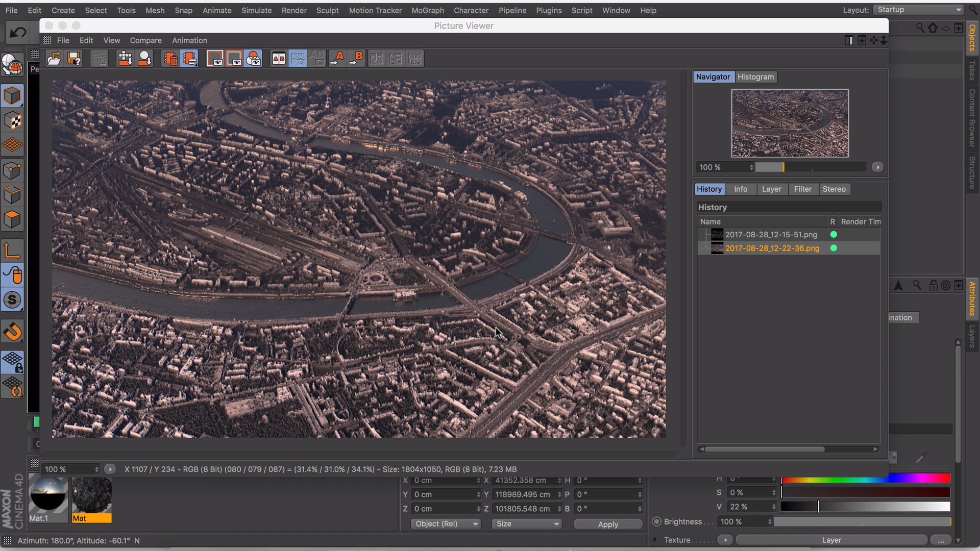Save the rendered image to disk
This screenshot has height=551, width=980.
(x=74, y=58)
